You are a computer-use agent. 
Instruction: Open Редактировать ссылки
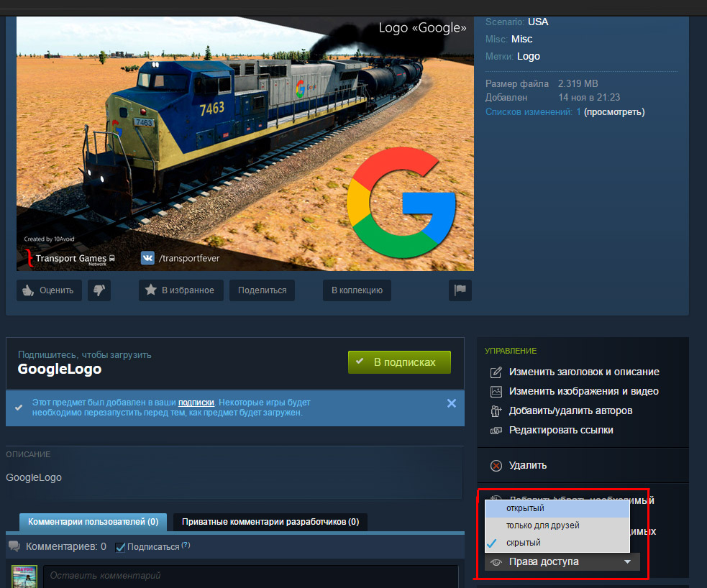point(561,430)
